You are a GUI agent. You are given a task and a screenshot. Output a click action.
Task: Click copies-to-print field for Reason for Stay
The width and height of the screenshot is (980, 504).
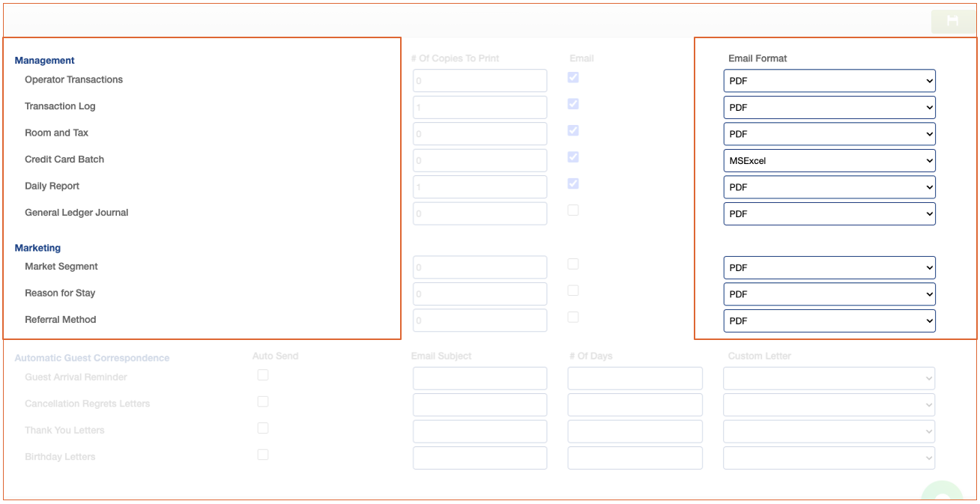tap(480, 294)
